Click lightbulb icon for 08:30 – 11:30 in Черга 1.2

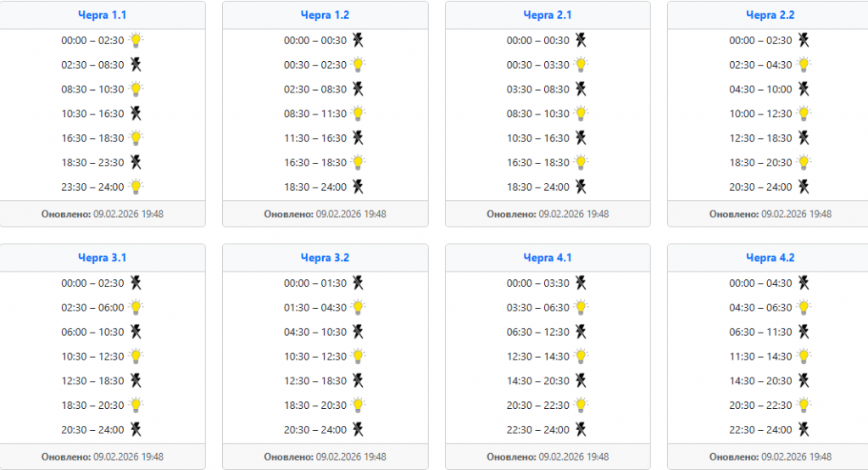click(x=359, y=114)
